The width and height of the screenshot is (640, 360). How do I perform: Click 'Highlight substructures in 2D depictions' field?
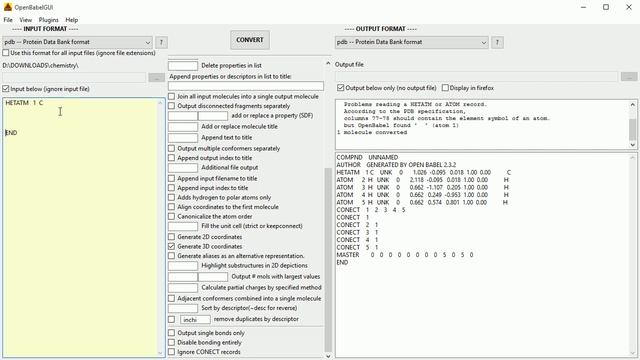183,266
